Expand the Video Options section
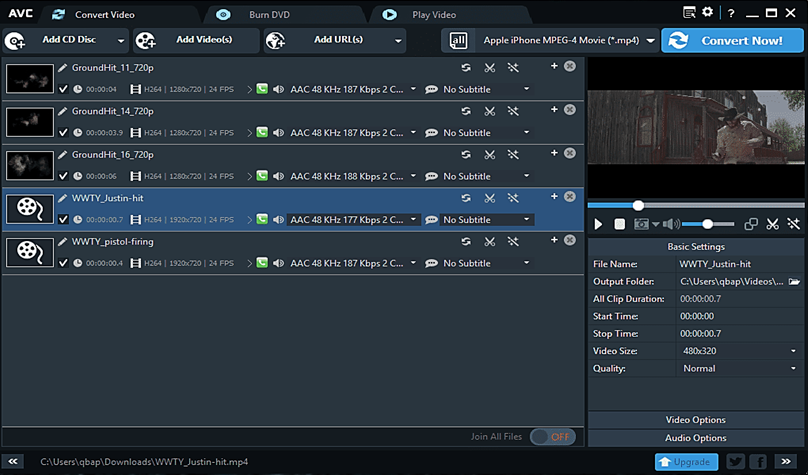This screenshot has height=475, width=808. pyautogui.click(x=696, y=420)
